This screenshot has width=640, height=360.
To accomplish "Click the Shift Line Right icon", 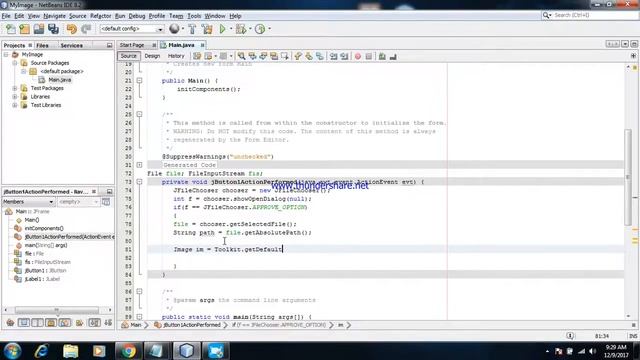I will 344,56.
